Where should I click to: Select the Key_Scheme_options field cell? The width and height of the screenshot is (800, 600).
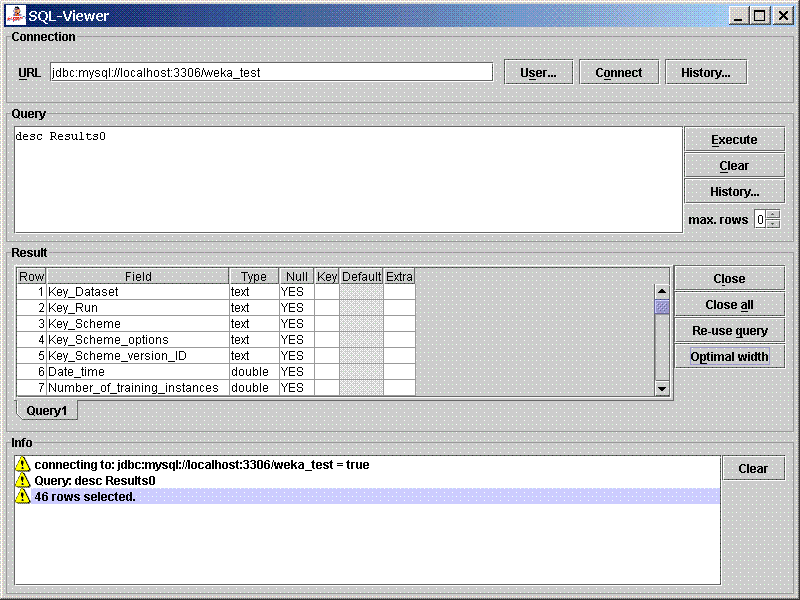(x=138, y=340)
